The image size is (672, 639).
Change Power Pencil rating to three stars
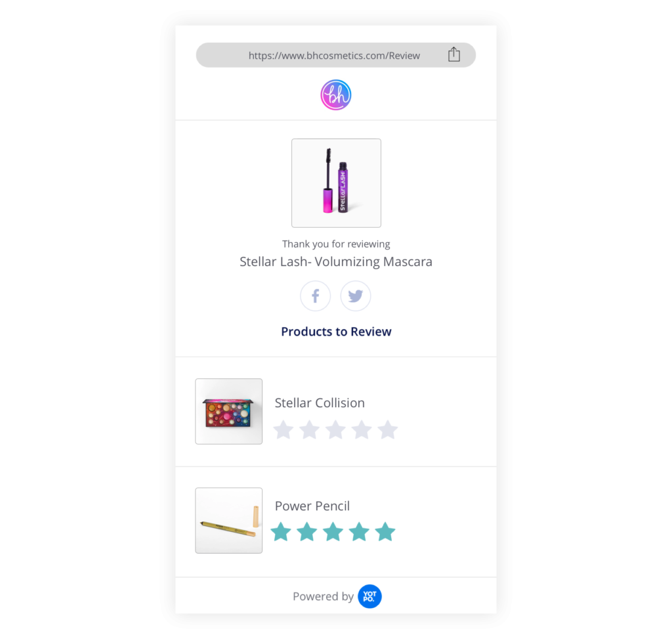click(x=333, y=532)
